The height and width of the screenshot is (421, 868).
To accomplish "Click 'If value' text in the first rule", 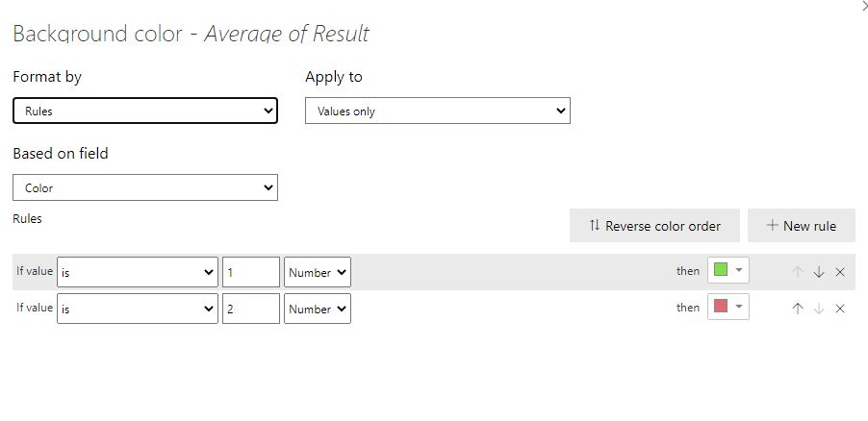I will (35, 271).
